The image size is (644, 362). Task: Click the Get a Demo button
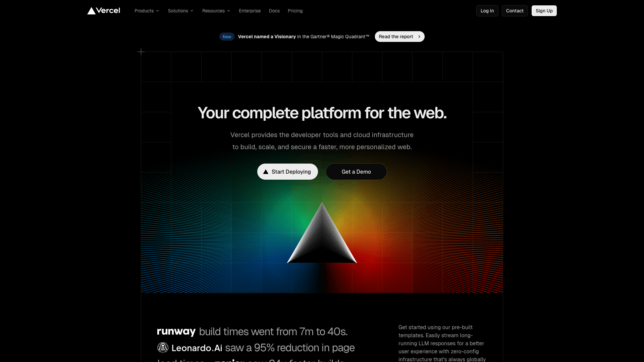pos(356,172)
